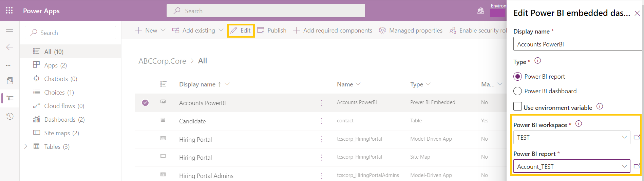Open the external link icon beside Power BI workspace
This screenshot has height=181, width=644.
[637, 137]
